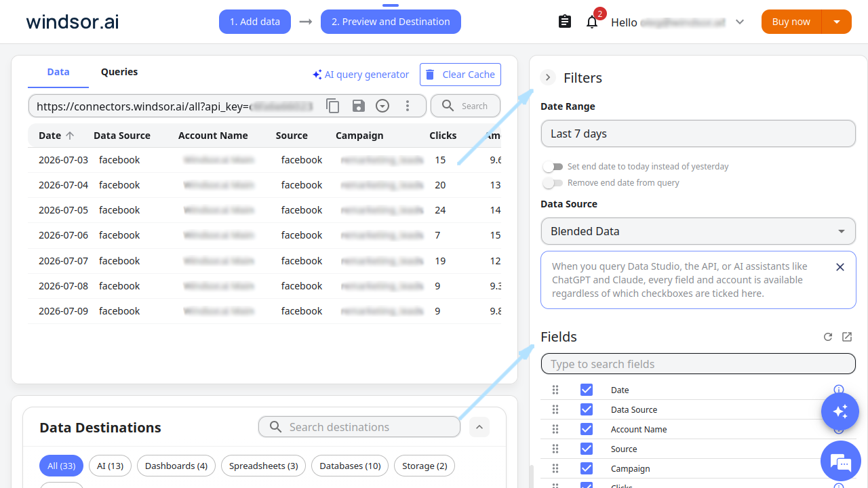Uncheck the Date field checkbox
Screen dimensions: 868x488
[x=587, y=390]
